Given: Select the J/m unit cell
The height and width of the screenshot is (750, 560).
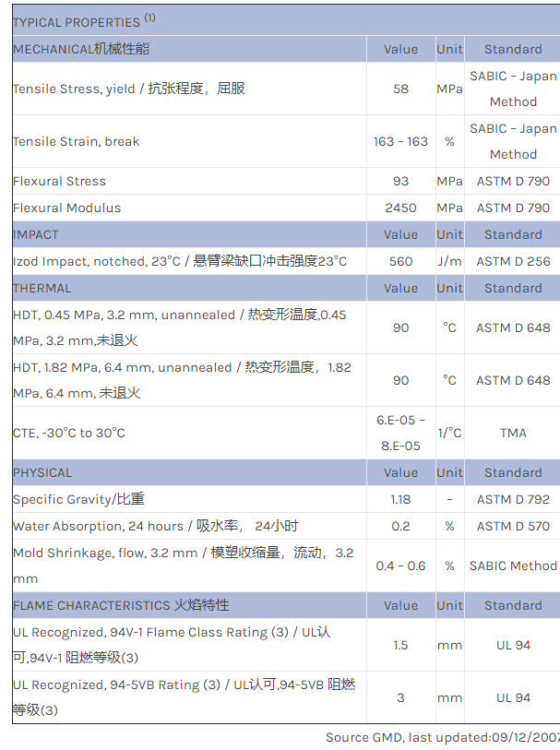Looking at the screenshot, I should click(449, 261).
